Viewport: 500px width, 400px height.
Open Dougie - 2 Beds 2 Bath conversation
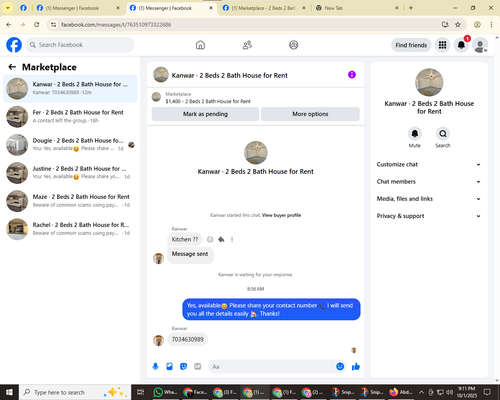point(70,145)
